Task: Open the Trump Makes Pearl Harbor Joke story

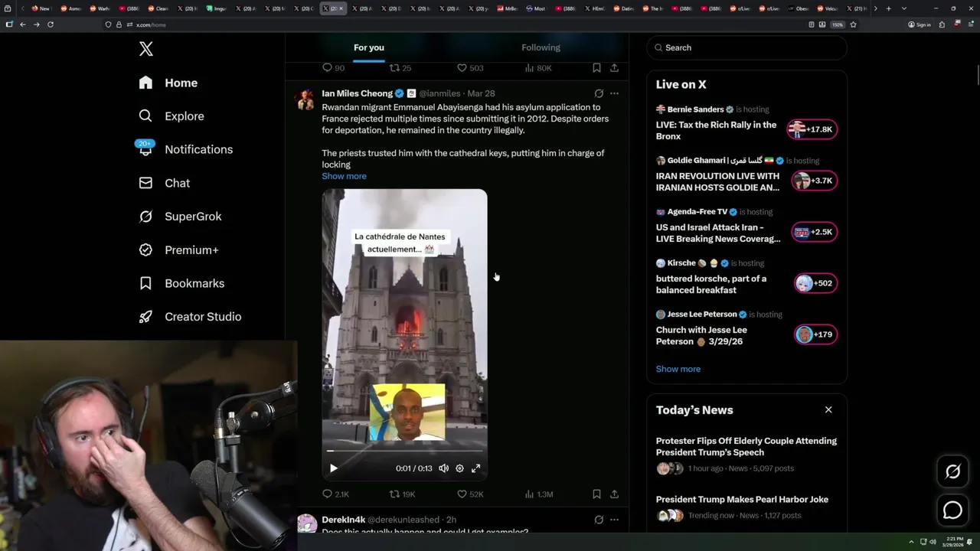Action: pyautogui.click(x=742, y=499)
